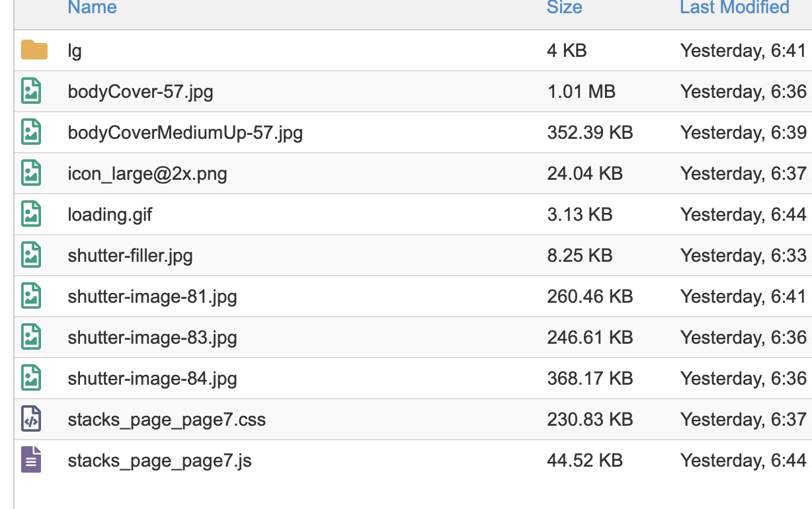The height and width of the screenshot is (509, 812).
Task: Sort the list by Size column
Action: click(564, 8)
